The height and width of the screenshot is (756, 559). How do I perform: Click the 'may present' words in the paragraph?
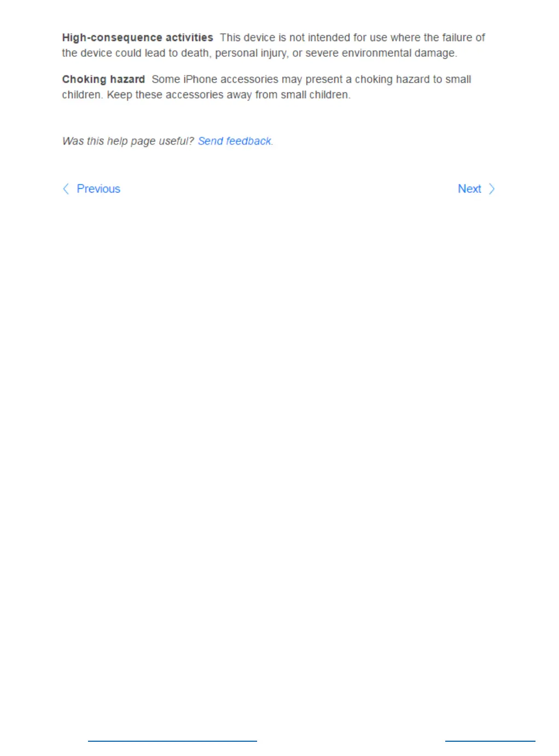(312, 79)
